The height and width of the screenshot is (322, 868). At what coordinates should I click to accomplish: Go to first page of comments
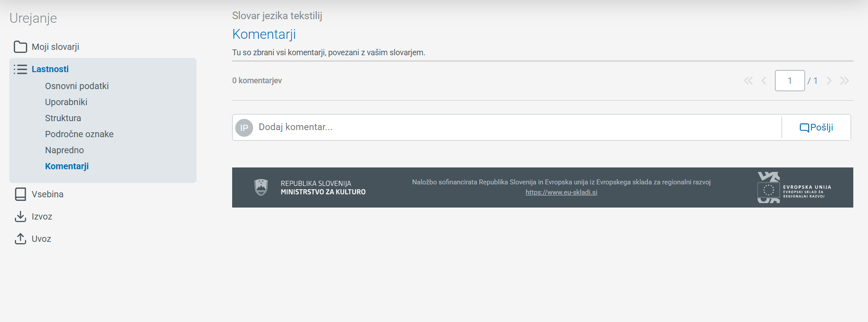(748, 81)
